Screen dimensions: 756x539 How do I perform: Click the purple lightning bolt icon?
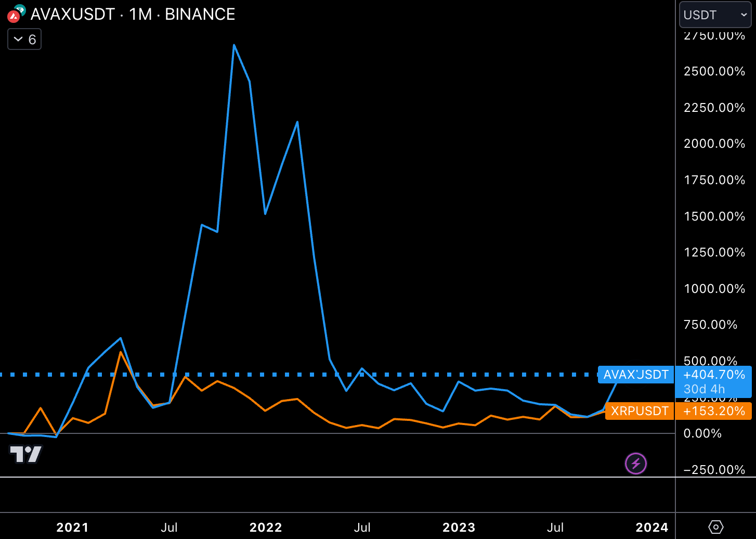(x=635, y=464)
